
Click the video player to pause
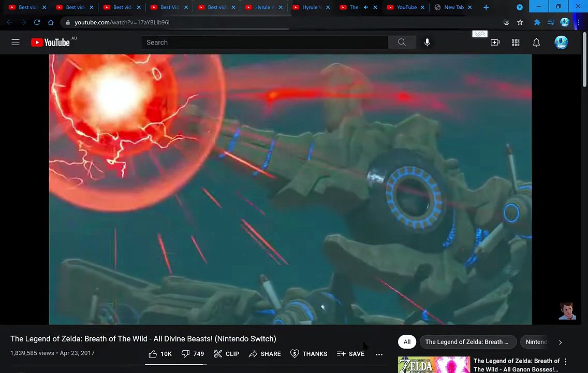tap(290, 189)
